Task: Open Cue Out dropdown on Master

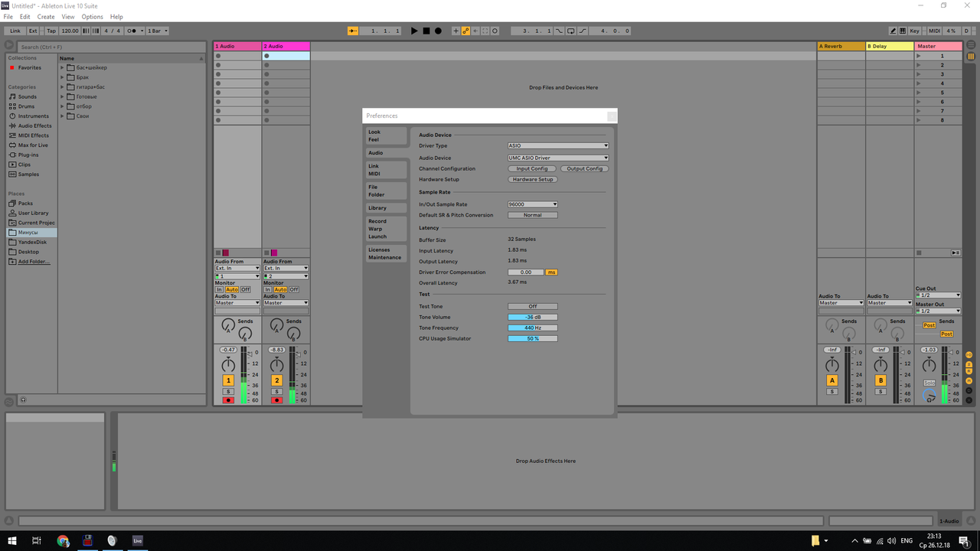Action: pos(938,295)
